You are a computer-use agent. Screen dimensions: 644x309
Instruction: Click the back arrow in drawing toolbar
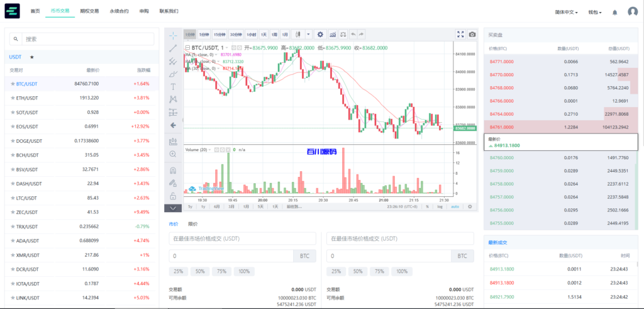coord(173,125)
